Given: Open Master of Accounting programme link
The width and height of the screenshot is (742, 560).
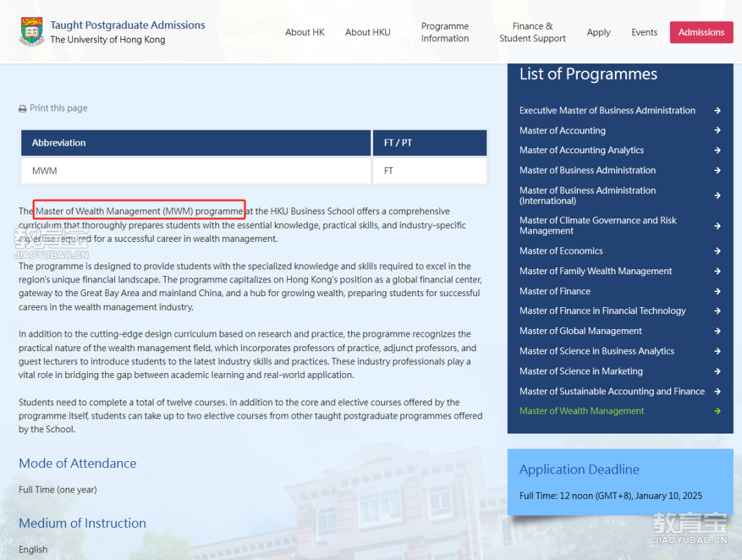Looking at the screenshot, I should 562,131.
